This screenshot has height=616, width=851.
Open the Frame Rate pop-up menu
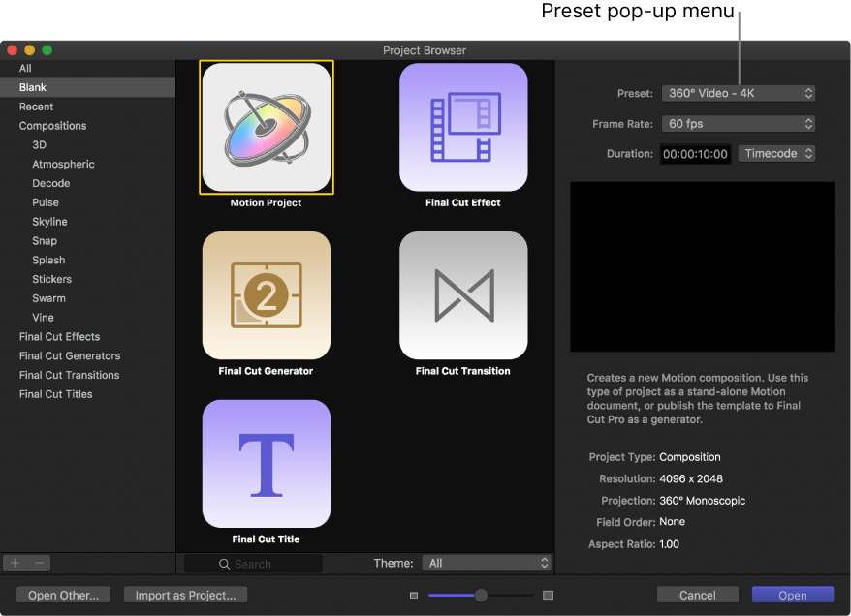point(739,123)
